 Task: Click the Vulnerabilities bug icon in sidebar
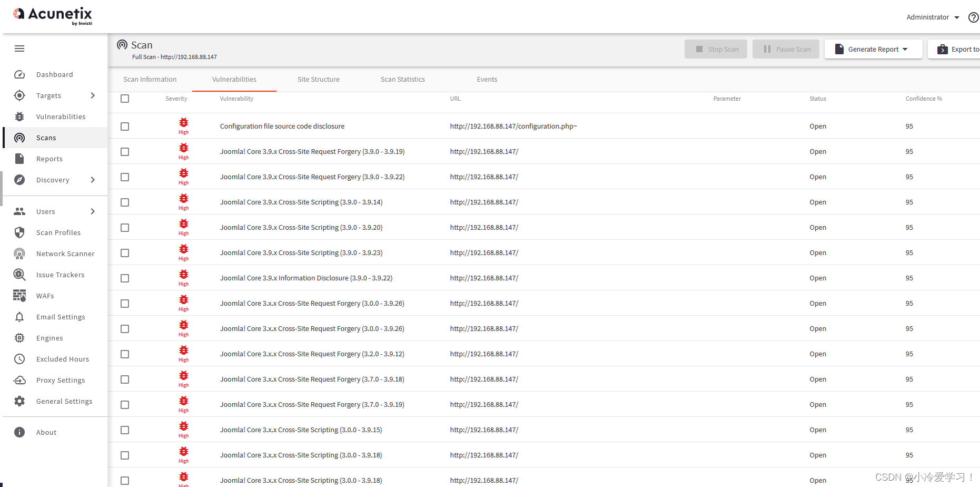19,116
